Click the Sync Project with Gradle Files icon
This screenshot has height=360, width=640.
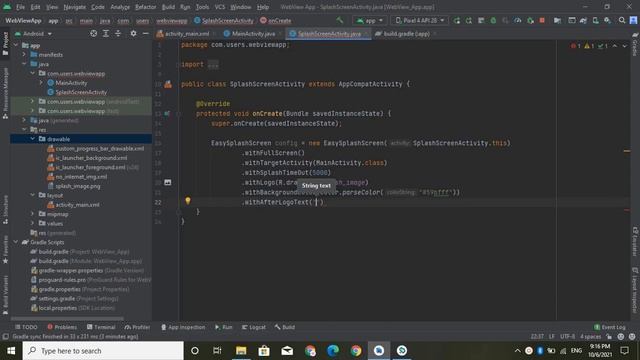[583, 20]
